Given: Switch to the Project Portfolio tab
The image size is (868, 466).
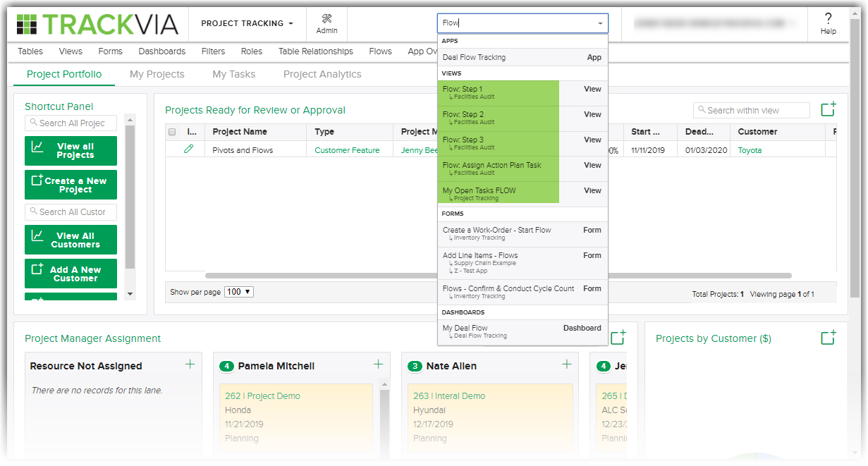Looking at the screenshot, I should click(x=64, y=74).
